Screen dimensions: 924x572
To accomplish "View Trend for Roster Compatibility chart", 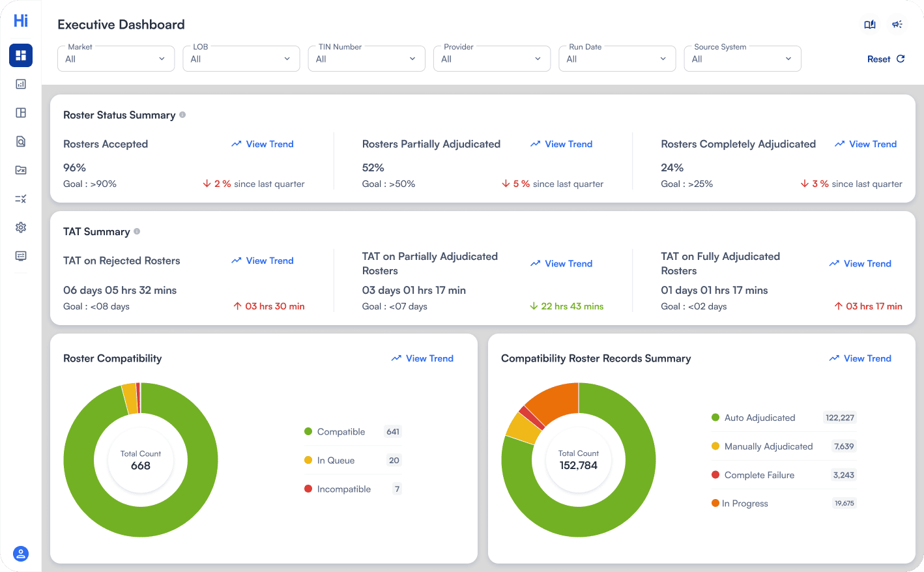I will point(422,358).
